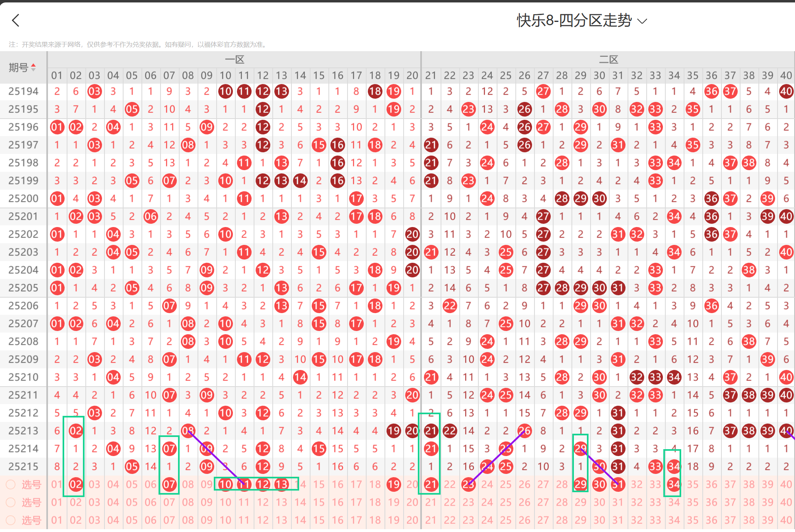The width and height of the screenshot is (795, 532).
Task: Click issue number 25194 in the first column
Action: point(23,91)
